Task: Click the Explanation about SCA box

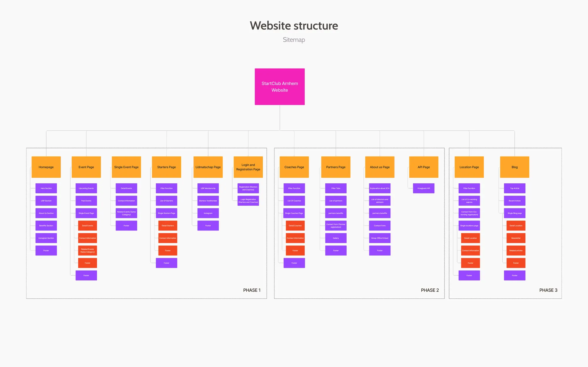Action: pos(380,188)
